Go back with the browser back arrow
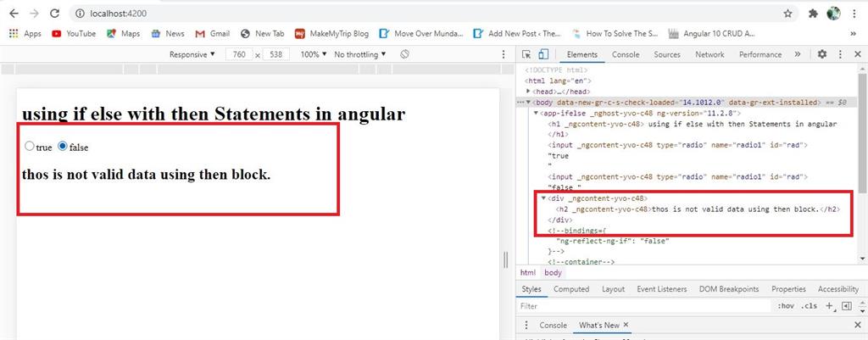The image size is (868, 340). pyautogui.click(x=14, y=14)
